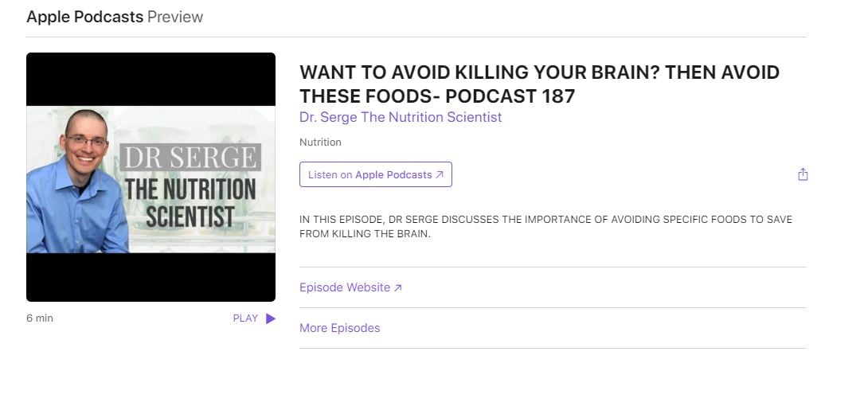Click the share icon
The image size is (868, 414).
tap(803, 174)
